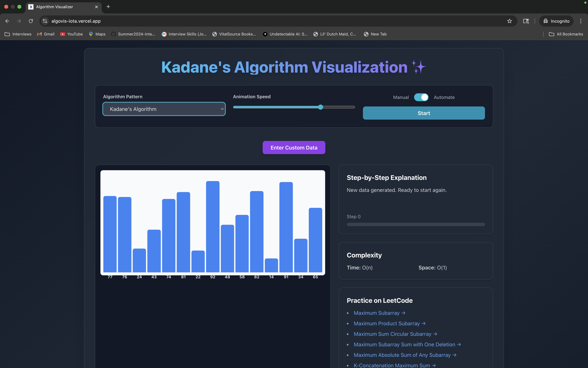The width and height of the screenshot is (588, 368).
Task: Click the Time: O(n) complexity text
Action: [x=360, y=267]
